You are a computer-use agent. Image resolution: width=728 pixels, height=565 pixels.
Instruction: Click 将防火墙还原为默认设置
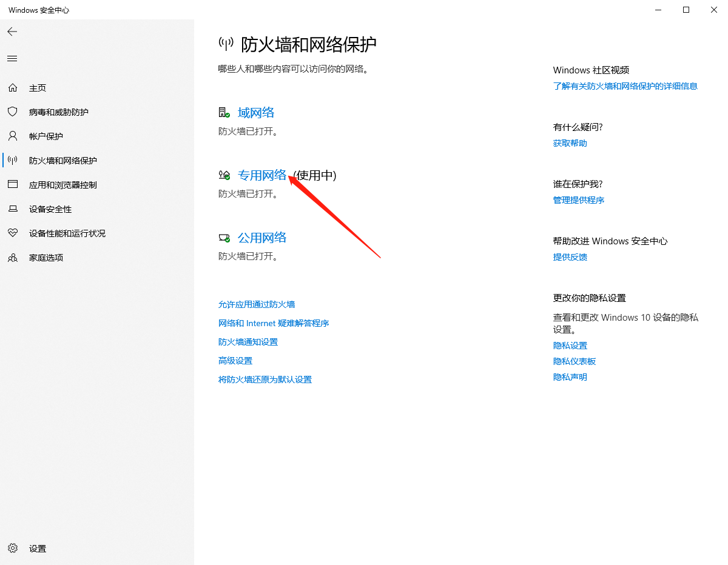(x=265, y=379)
